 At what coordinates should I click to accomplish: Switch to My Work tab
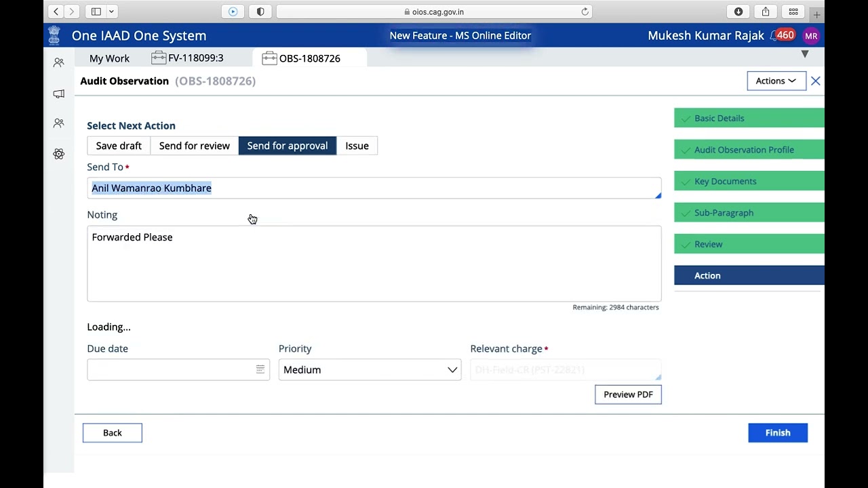pos(109,58)
